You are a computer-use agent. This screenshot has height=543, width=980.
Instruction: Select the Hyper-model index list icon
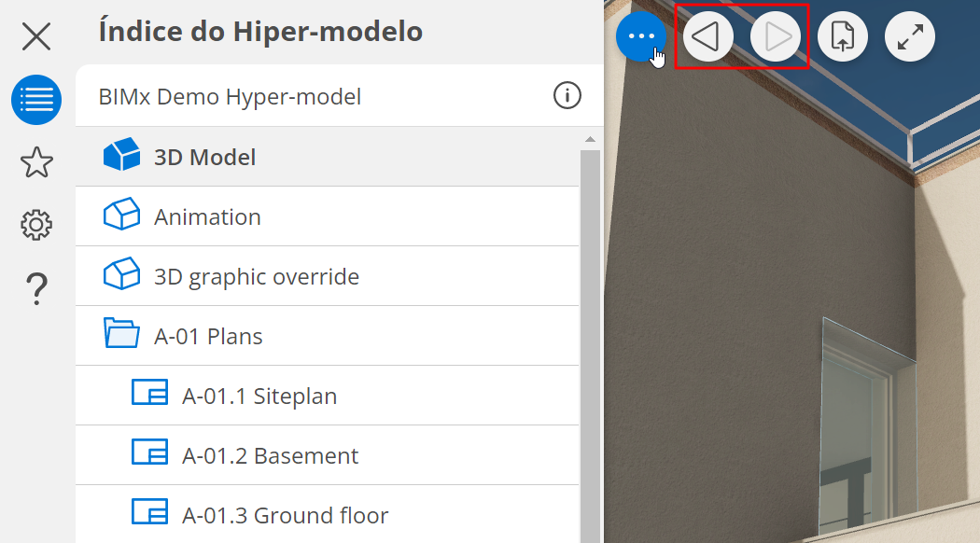coord(36,100)
